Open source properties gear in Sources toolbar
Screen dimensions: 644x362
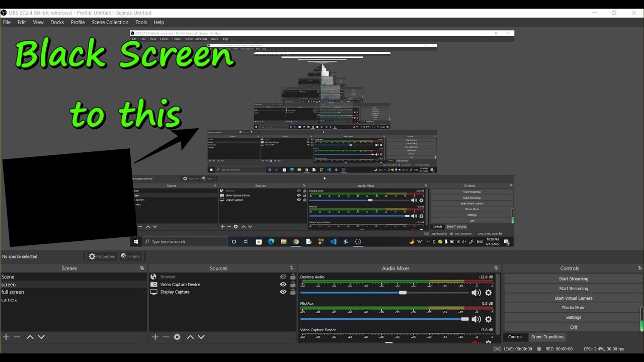click(x=177, y=337)
